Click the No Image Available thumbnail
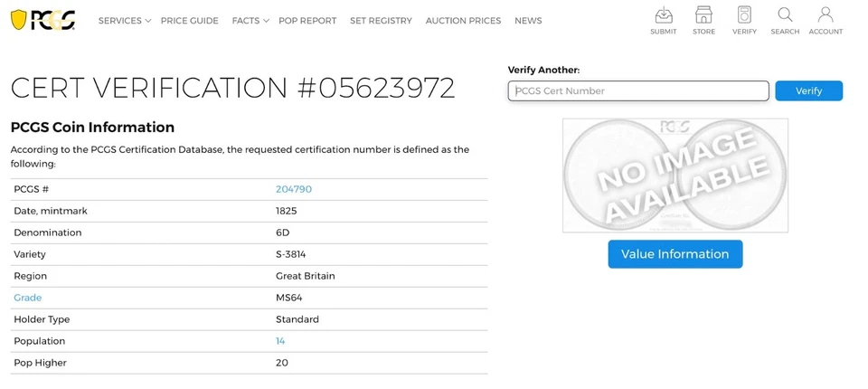 675,175
